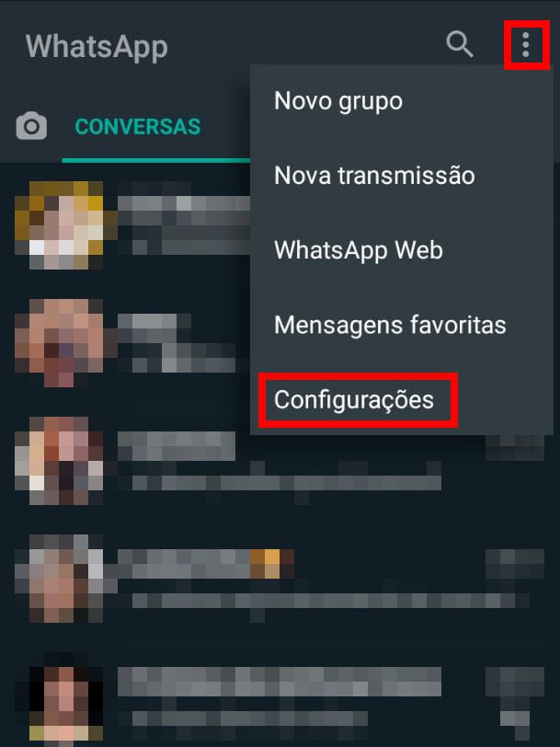Open the second conversation's blurred name row
Viewport: 560px width, 747px height.
point(147,328)
